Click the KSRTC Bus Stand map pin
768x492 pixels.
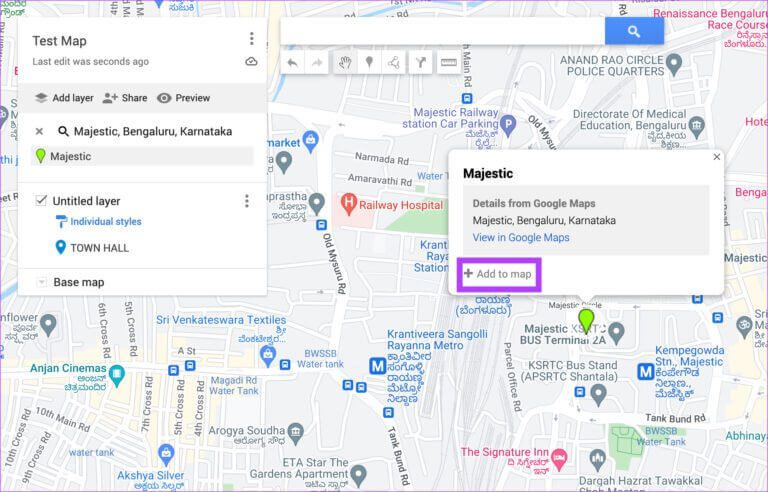[x=598, y=394]
